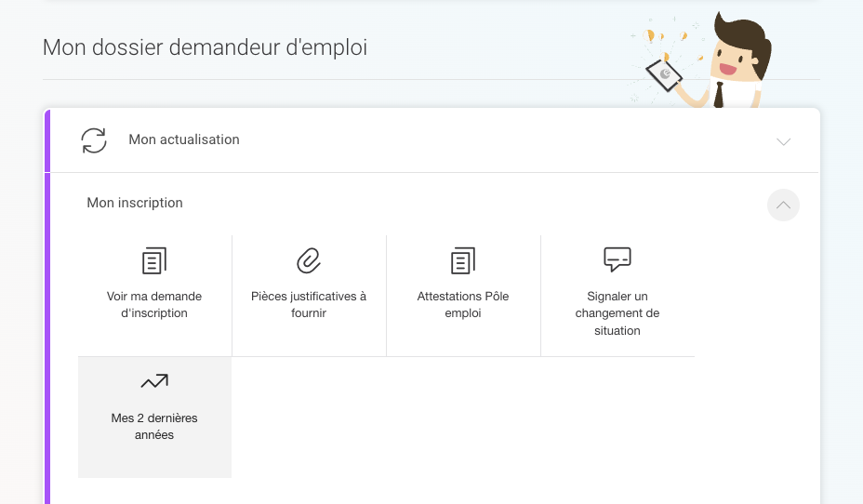Open the Attestations Pôle emploi link text
The height and width of the screenshot is (504, 863).
click(463, 305)
